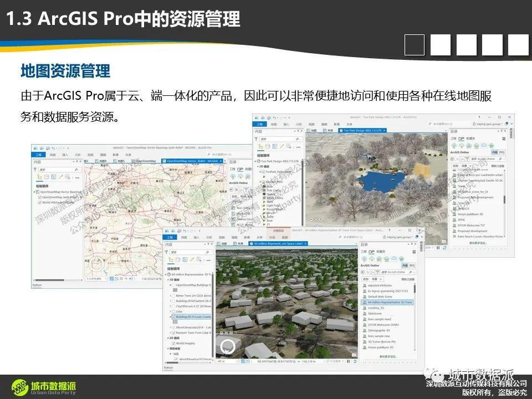Click the Catalog filter funnel in trees window
This screenshot has width=532, height=399.
[377, 272]
